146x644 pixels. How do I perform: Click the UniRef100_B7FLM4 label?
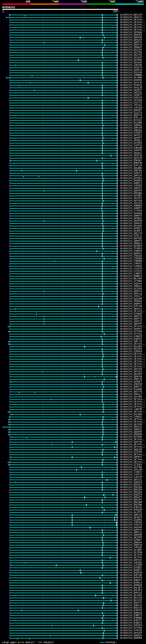(x=131, y=306)
